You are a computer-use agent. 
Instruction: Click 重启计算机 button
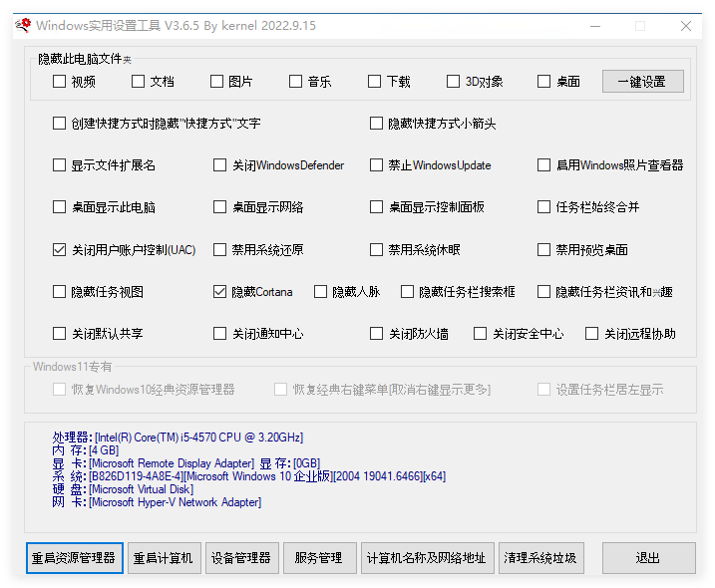click(164, 558)
